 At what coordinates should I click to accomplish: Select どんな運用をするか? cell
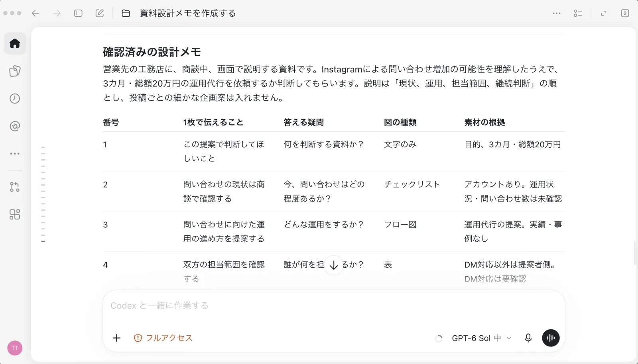[x=323, y=225]
